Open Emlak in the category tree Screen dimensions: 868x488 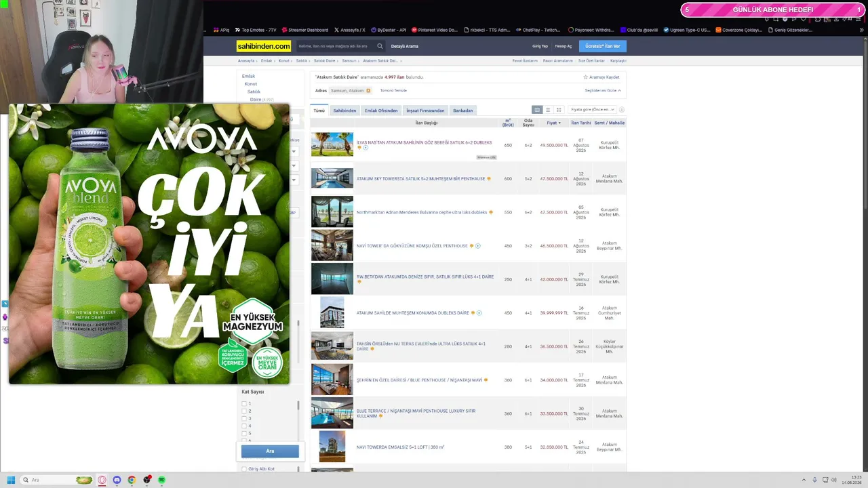click(x=249, y=76)
